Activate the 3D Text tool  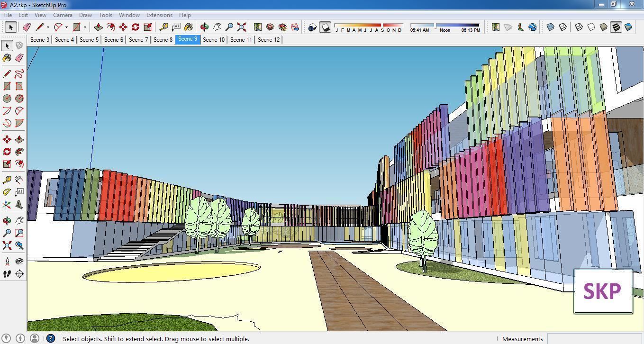19,205
